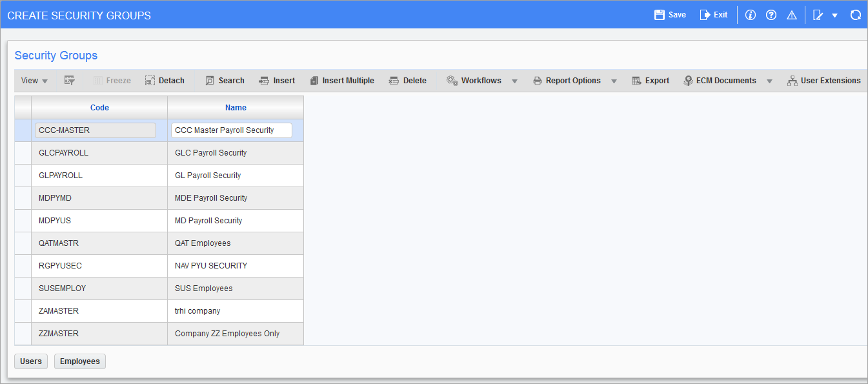868x384 pixels.
Task: Open the View dropdown menu
Action: point(34,81)
